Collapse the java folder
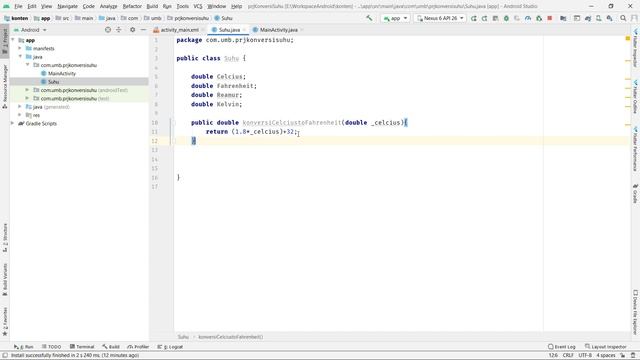Image resolution: width=640 pixels, height=360 pixels. click(x=20, y=57)
